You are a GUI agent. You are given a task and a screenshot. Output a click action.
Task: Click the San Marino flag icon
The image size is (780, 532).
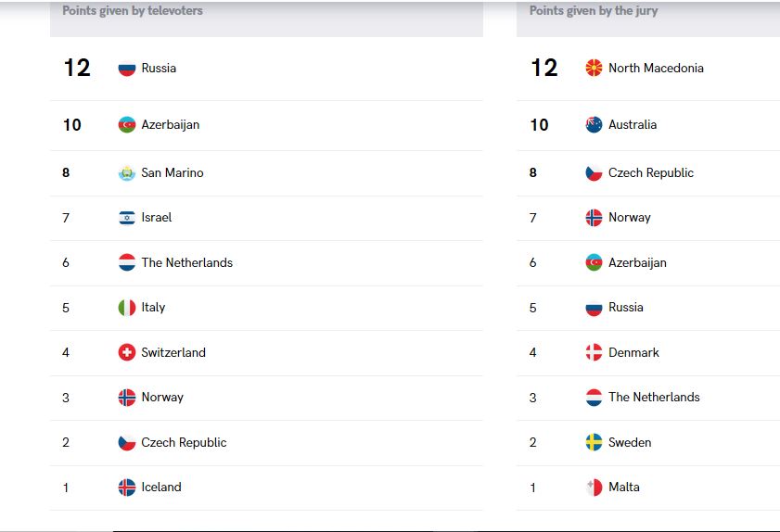click(x=127, y=173)
